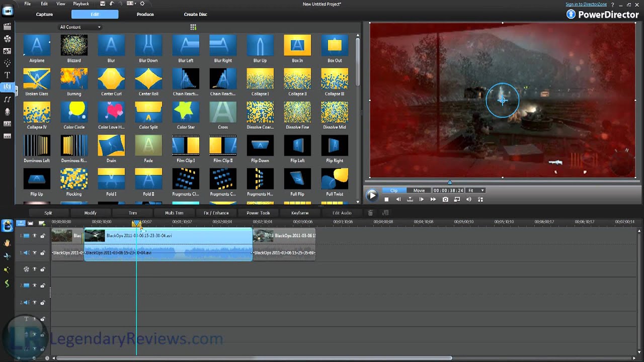644x362 pixels.
Task: Open the 16:9 aspect ratio dropdown
Action: click(131, 4)
